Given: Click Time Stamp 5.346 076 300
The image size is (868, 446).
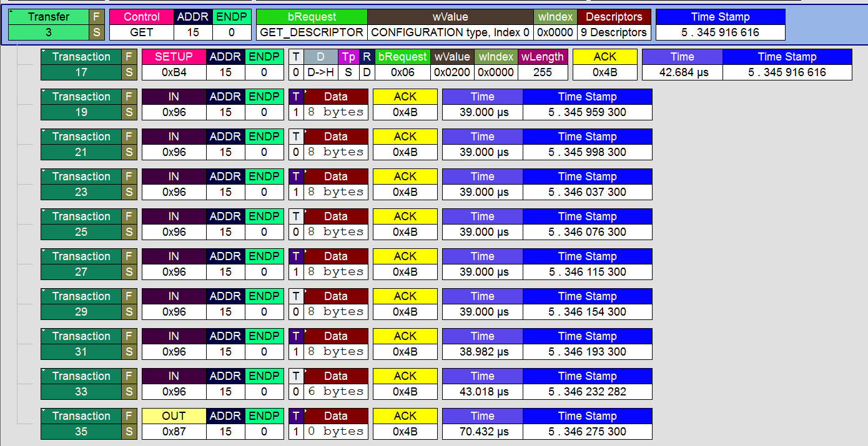Looking at the screenshot, I should 588,224.
